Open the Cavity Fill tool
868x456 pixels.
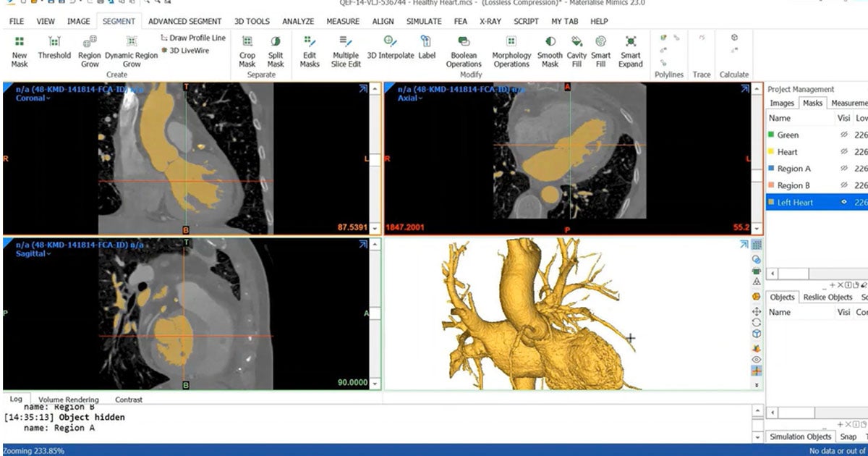pos(576,49)
